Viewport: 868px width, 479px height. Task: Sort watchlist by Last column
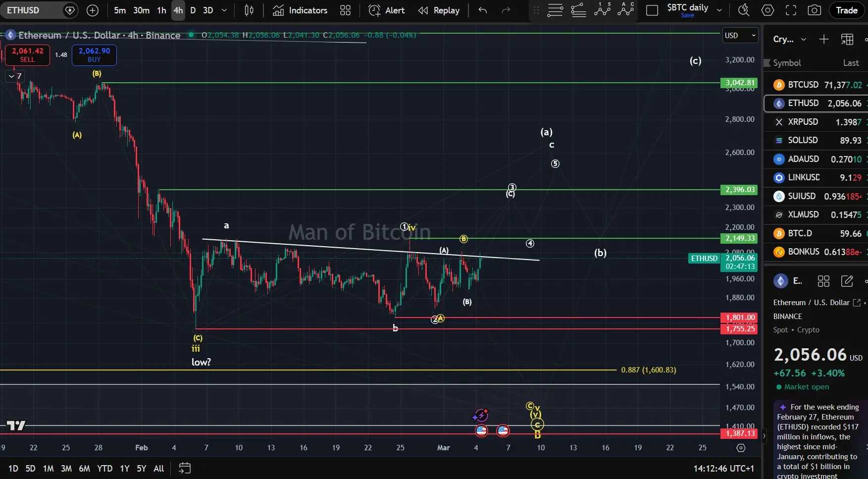(851, 63)
